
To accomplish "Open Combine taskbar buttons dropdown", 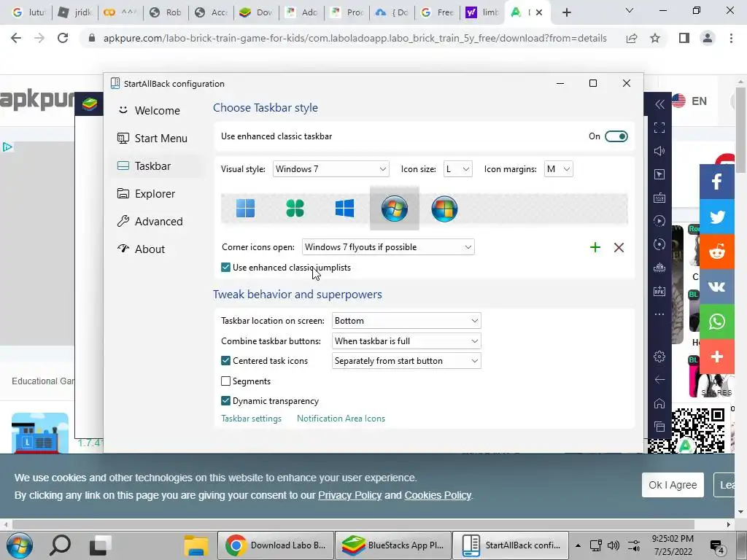I will click(406, 341).
